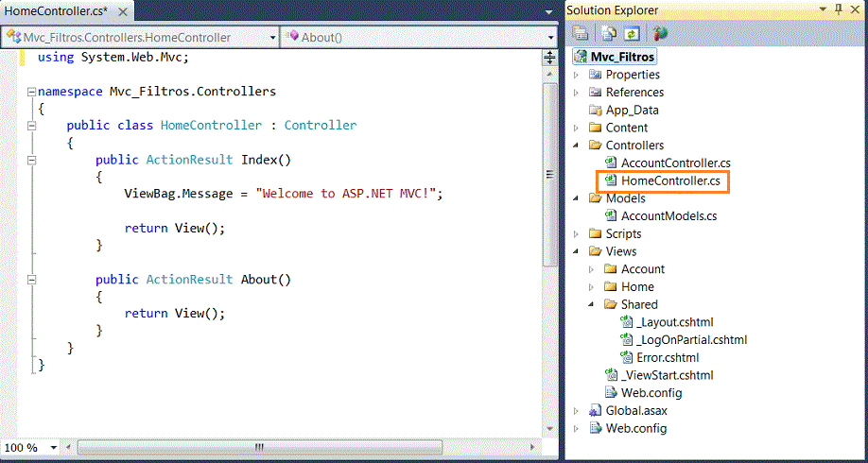Click the Scripts folder icon
The image size is (868, 463).
tap(596, 233)
